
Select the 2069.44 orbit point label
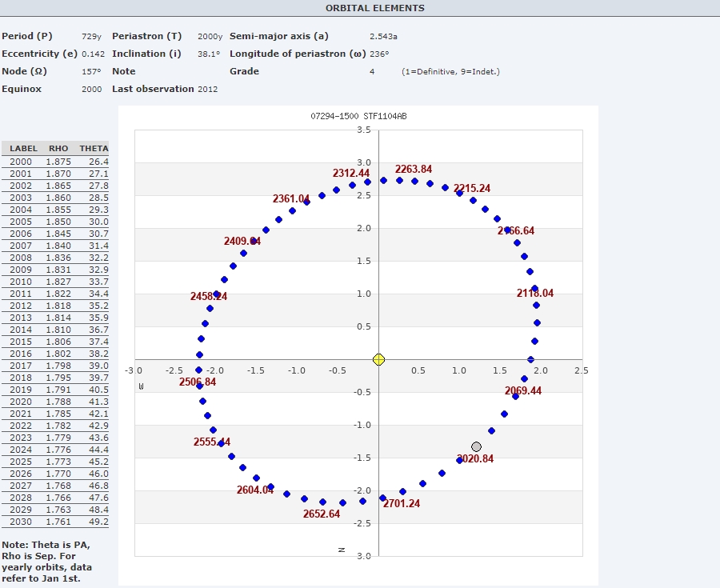(x=523, y=391)
